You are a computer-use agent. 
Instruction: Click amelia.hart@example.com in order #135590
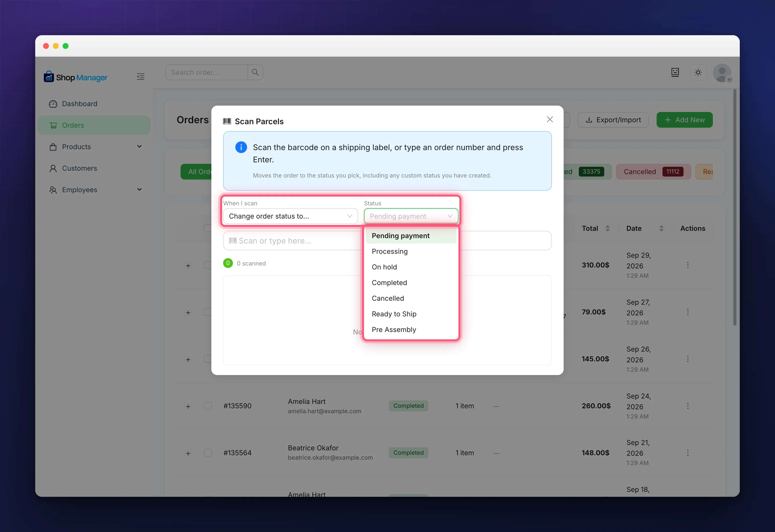click(x=324, y=411)
